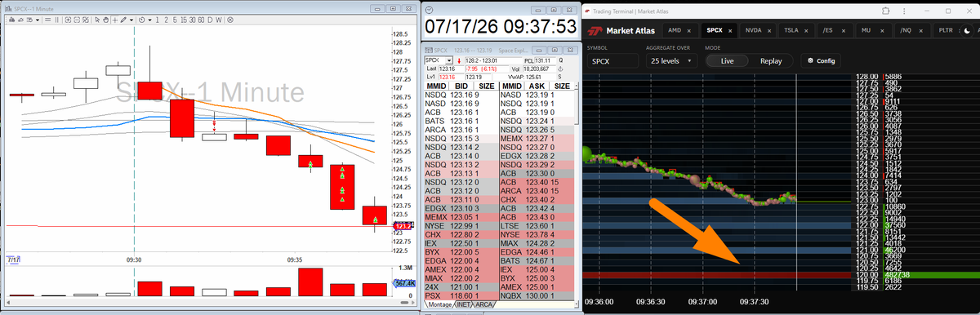Set chart to 5 minute interval
The width and height of the screenshot is (980, 315).
point(175,20)
